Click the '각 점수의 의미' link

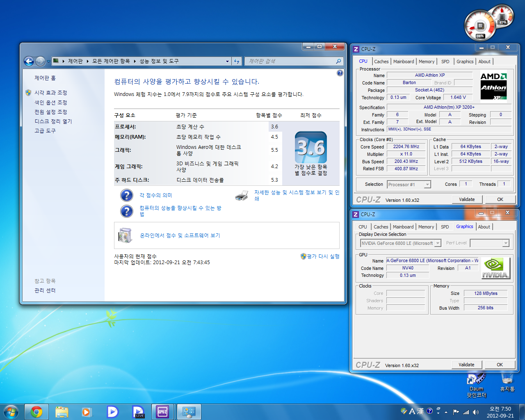156,195
